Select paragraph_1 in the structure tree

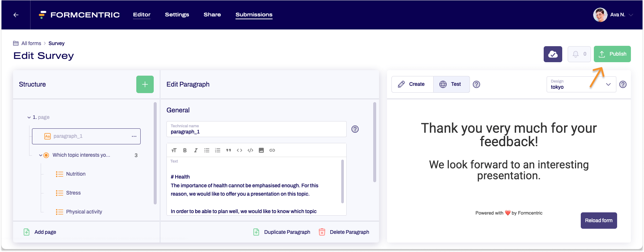[x=86, y=136]
